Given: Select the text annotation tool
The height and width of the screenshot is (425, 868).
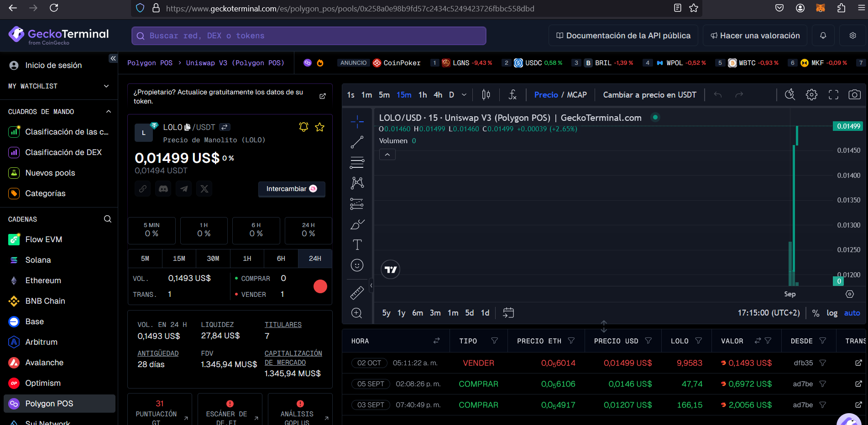Looking at the screenshot, I should coord(357,245).
